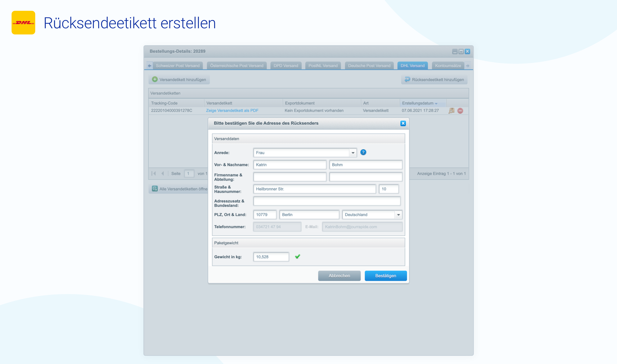Click the last name field Bohm
This screenshot has width=617, height=364.
366,165
